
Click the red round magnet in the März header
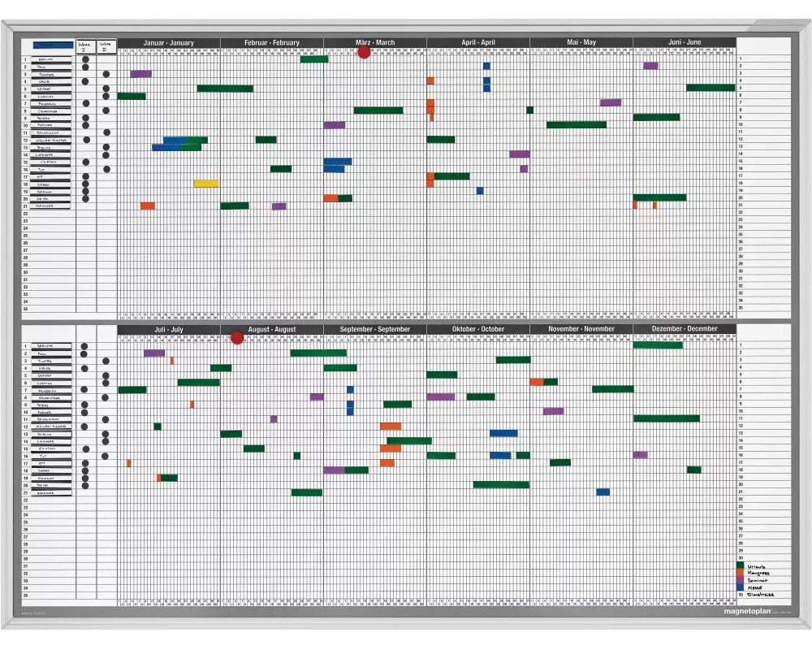(364, 52)
